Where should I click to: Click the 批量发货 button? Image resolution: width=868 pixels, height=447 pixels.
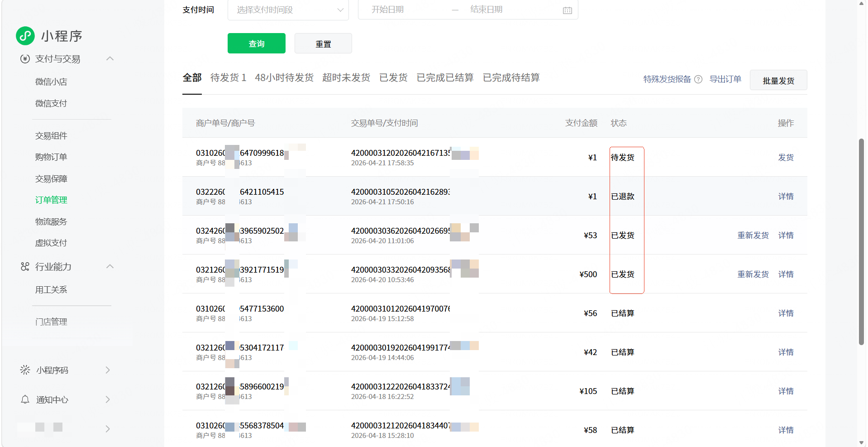(x=778, y=80)
